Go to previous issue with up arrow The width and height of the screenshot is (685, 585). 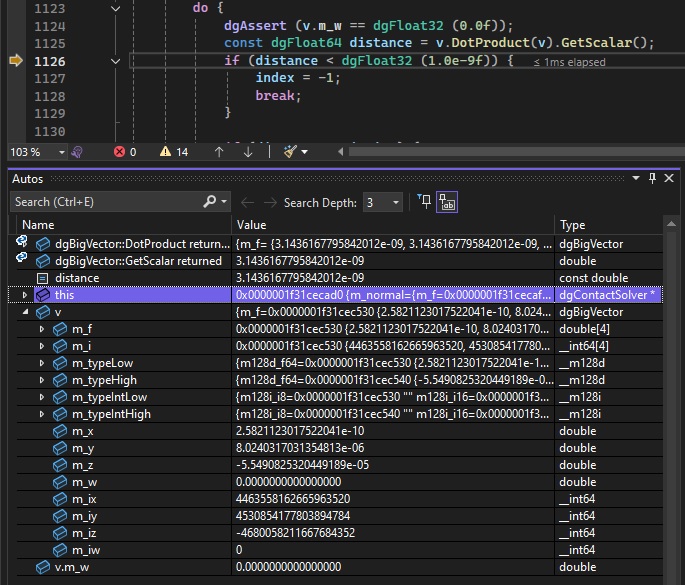tap(219, 152)
